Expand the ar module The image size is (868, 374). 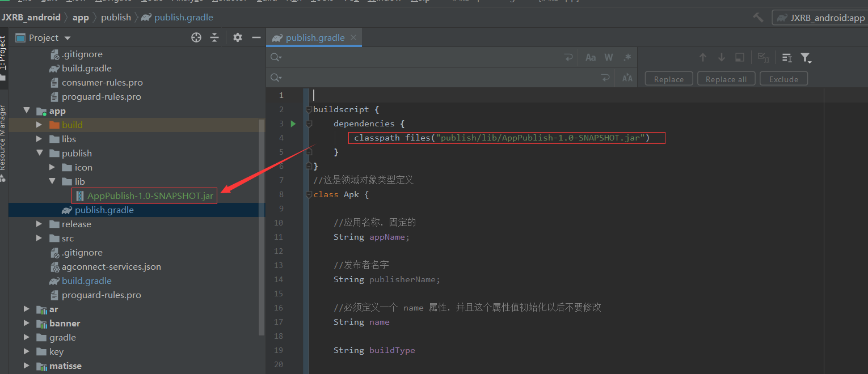(x=26, y=309)
